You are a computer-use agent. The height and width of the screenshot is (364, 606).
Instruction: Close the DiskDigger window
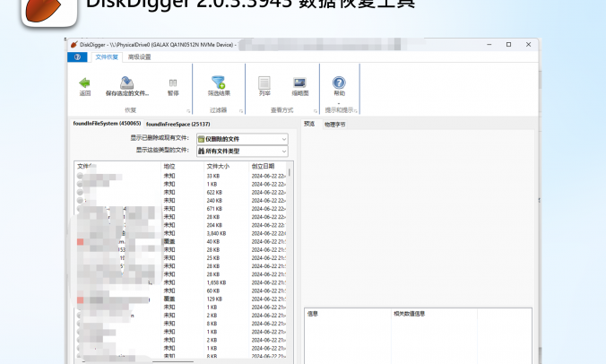pos(528,45)
